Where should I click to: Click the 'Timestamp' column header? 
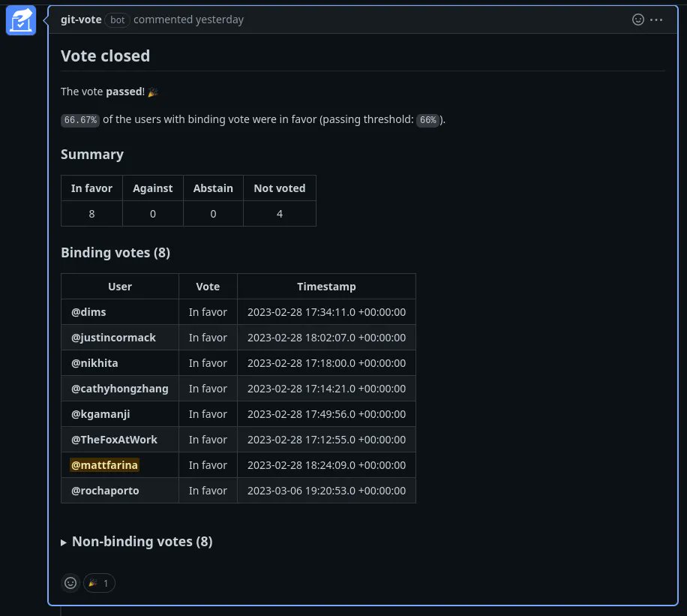326,287
